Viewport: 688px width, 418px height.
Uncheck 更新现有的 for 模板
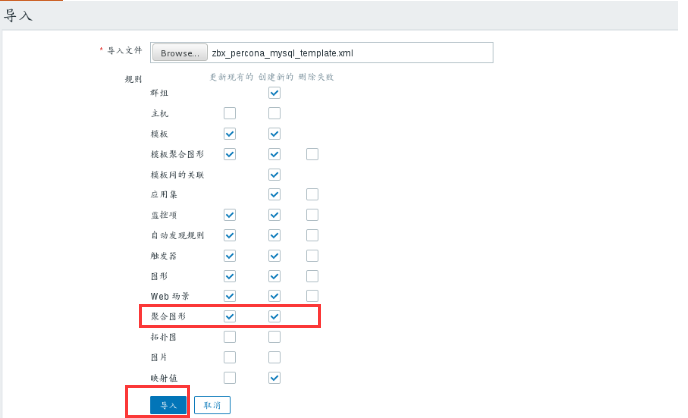[x=229, y=134]
